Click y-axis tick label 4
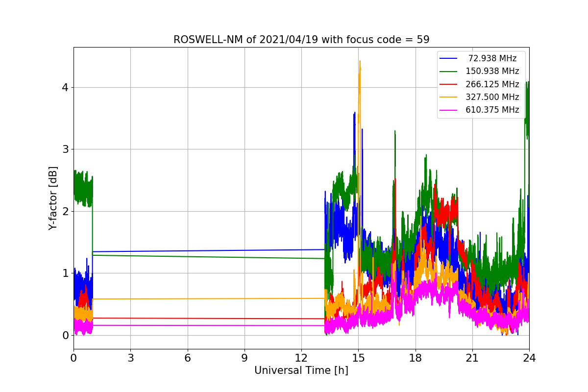588x392 pixels. pyautogui.click(x=65, y=87)
